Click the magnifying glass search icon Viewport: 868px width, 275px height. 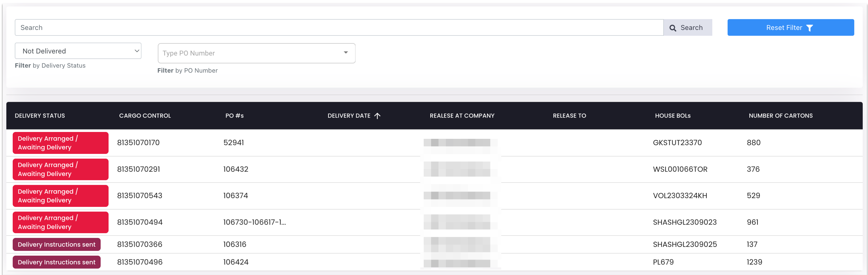pos(673,28)
